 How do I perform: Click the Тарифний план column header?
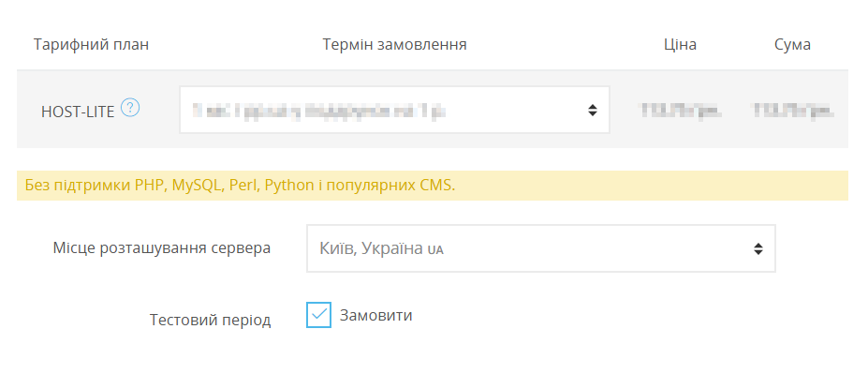pyautogui.click(x=92, y=45)
